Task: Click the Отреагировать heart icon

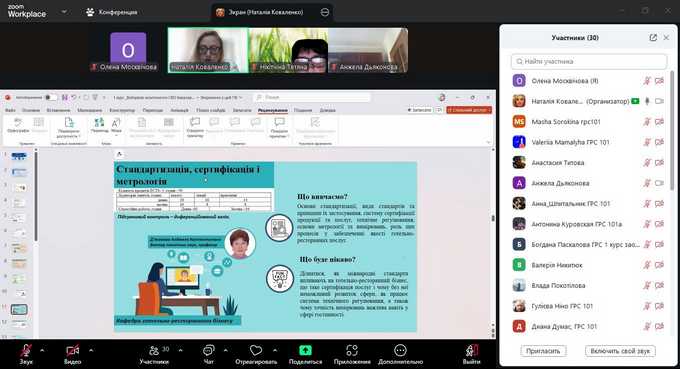Action: click(x=256, y=350)
